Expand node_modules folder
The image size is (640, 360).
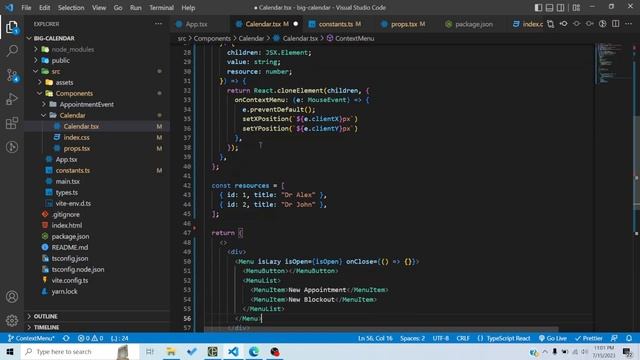coord(73,49)
